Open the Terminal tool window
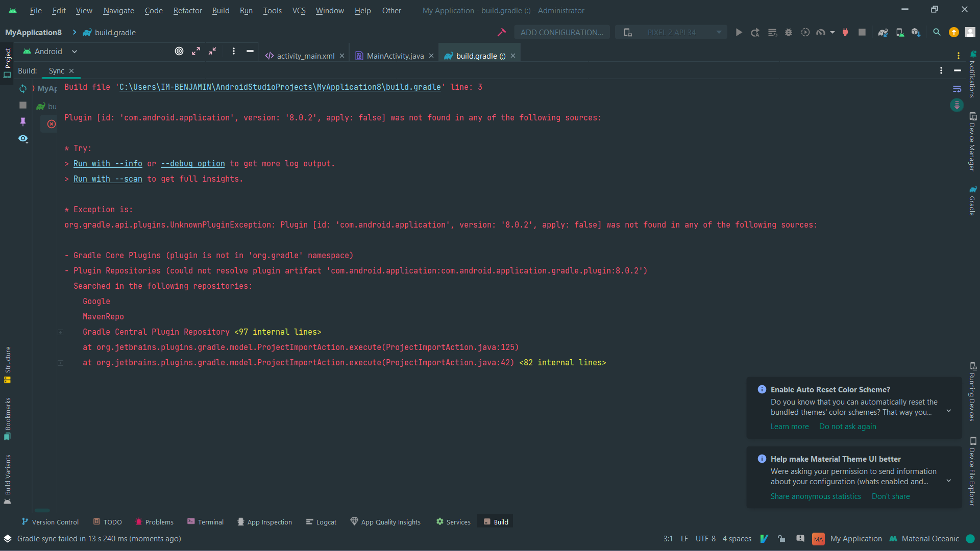Viewport: 980px width, 551px height. pyautogui.click(x=205, y=522)
